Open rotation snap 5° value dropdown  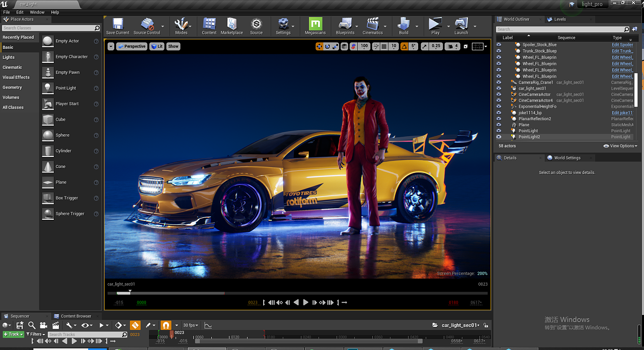(414, 46)
